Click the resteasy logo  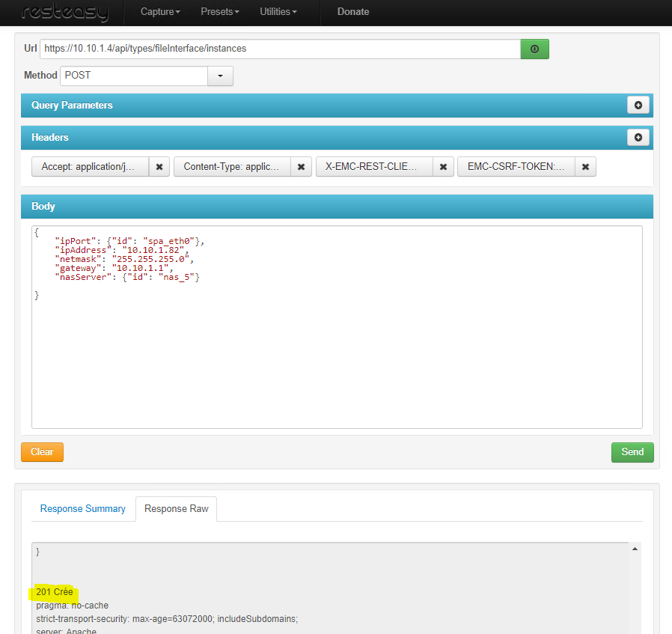(65, 13)
